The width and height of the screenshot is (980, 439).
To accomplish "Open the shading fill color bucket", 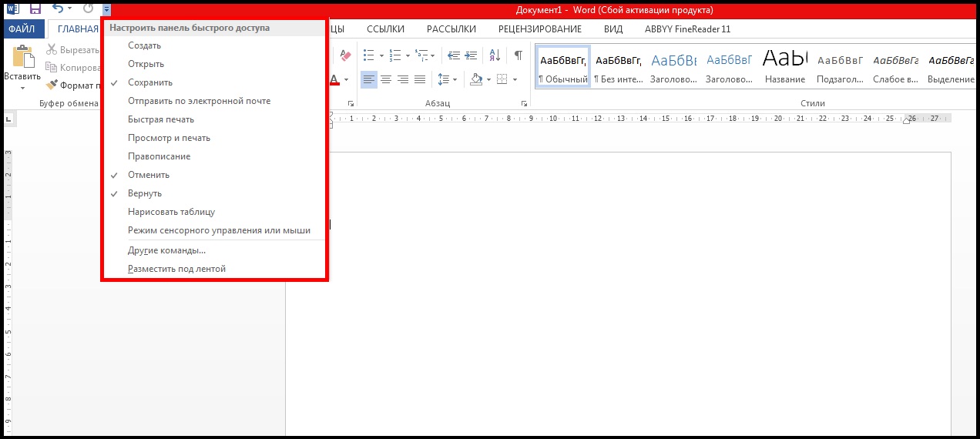I will pos(475,79).
